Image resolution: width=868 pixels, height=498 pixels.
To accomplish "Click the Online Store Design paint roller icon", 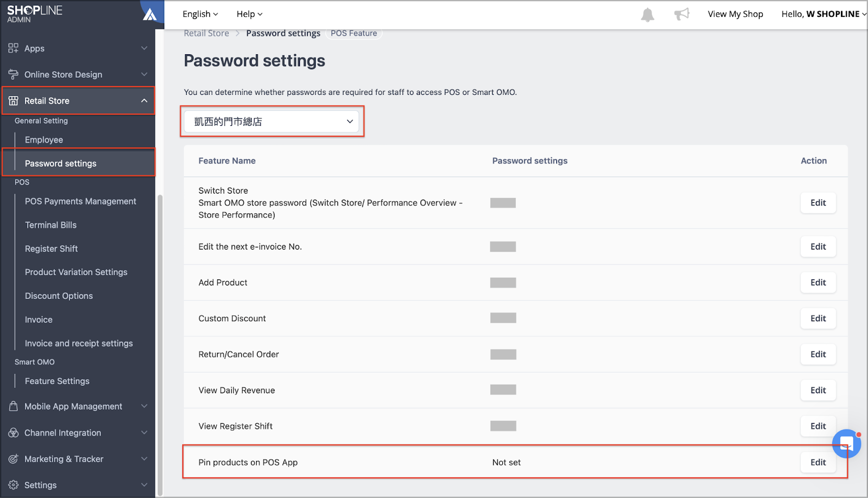I will coord(13,74).
